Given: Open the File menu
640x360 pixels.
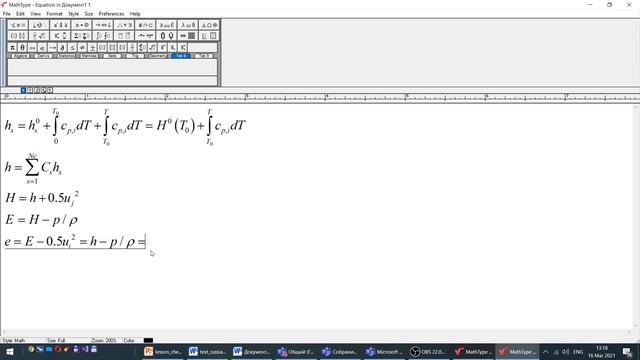Looking at the screenshot, I should point(7,14).
